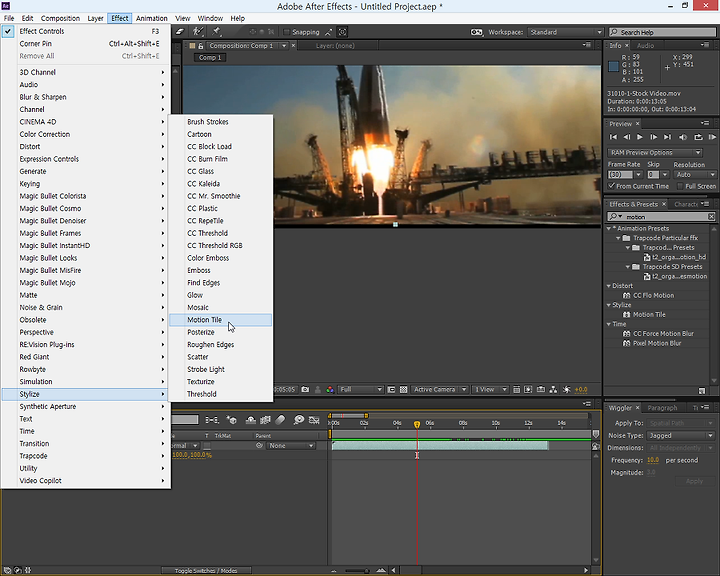This screenshot has height=576, width=720.
Task: Open the 1 View layout dropdown
Action: coord(490,390)
